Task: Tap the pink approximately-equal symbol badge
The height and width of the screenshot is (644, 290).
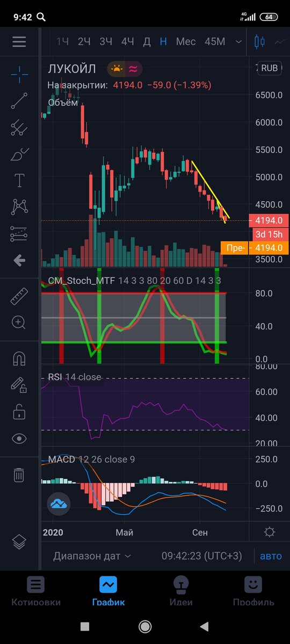Action: [x=134, y=69]
